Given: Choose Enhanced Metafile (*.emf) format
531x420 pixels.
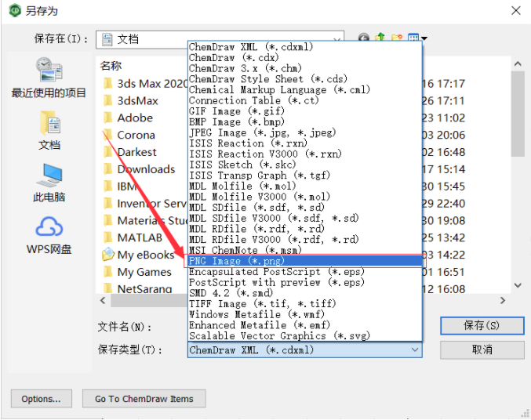Looking at the screenshot, I should pyautogui.click(x=305, y=325).
